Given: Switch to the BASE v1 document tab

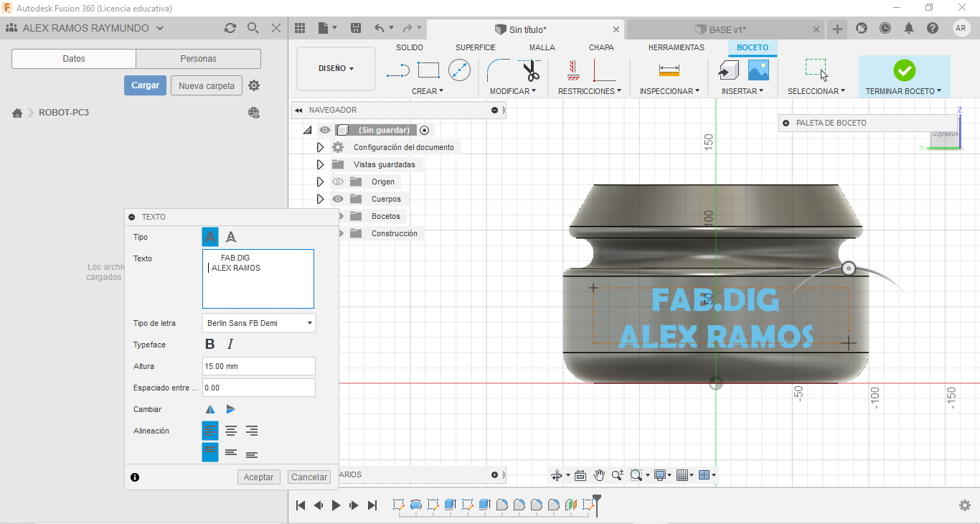Looking at the screenshot, I should coord(727,29).
